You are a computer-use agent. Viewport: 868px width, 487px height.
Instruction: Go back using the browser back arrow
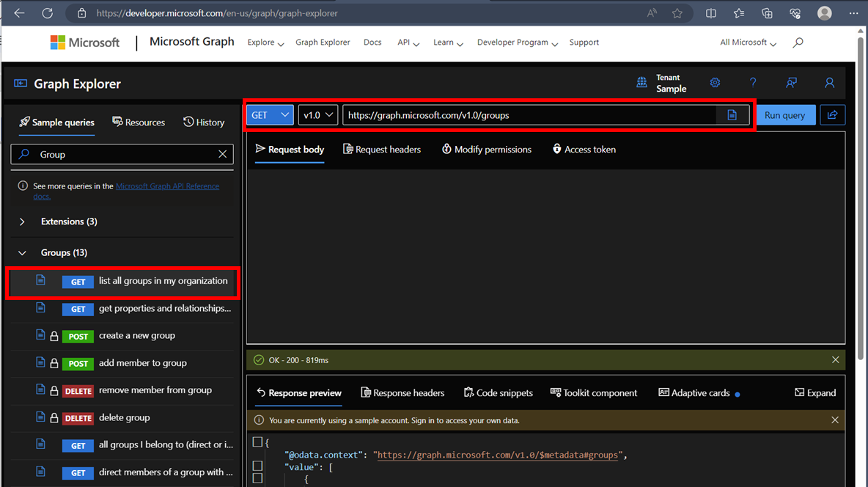pyautogui.click(x=19, y=13)
